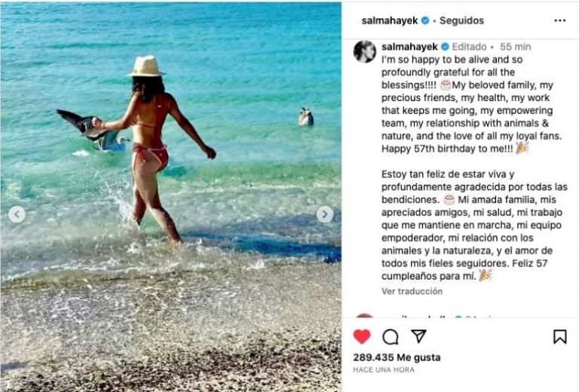Click the salmahayek username in the caption
This screenshot has height=392, width=579.
[409, 47]
